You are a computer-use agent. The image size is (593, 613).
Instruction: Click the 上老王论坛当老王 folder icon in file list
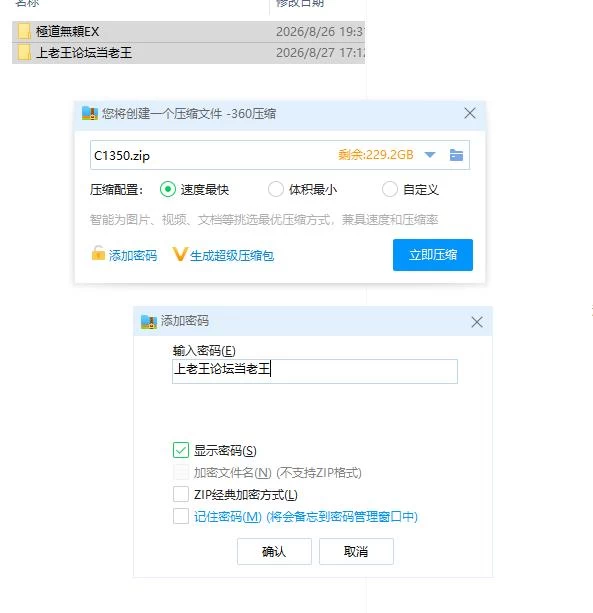(24, 53)
